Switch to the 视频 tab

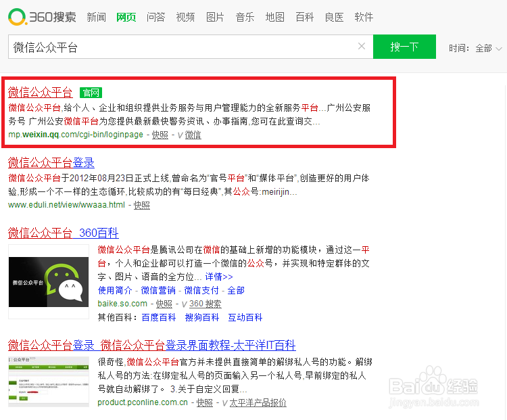185,17
